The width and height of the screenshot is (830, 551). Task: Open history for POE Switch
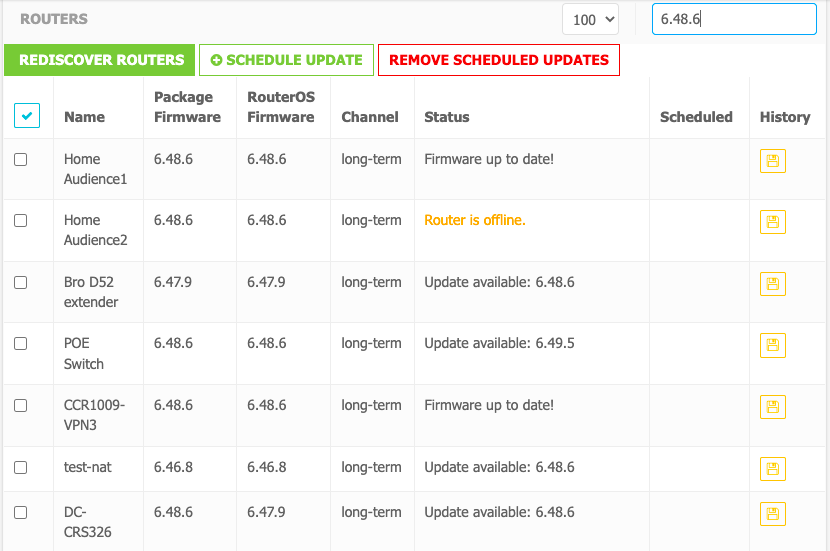click(772, 345)
